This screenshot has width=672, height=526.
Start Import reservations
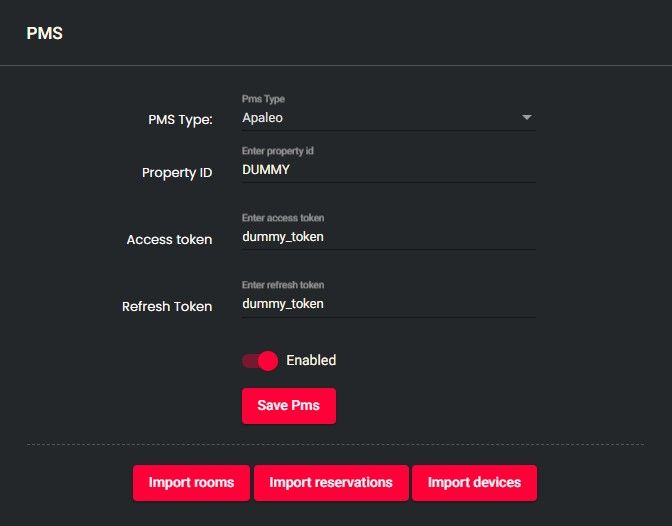(x=330, y=482)
